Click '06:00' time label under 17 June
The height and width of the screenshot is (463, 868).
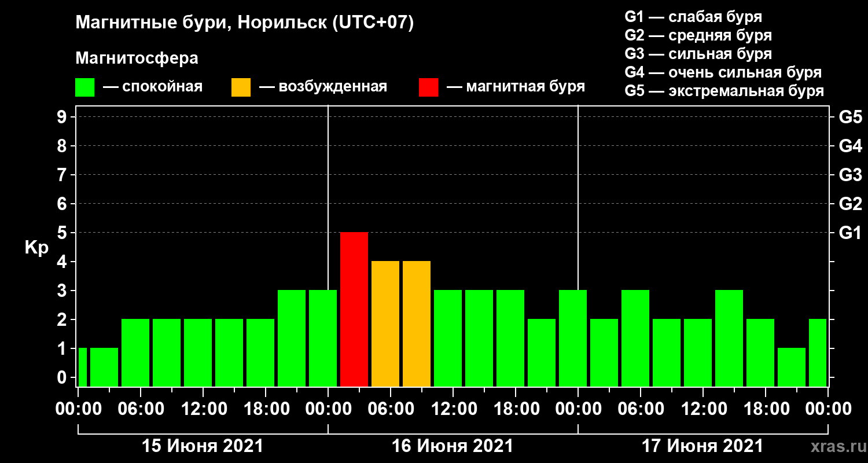click(641, 409)
